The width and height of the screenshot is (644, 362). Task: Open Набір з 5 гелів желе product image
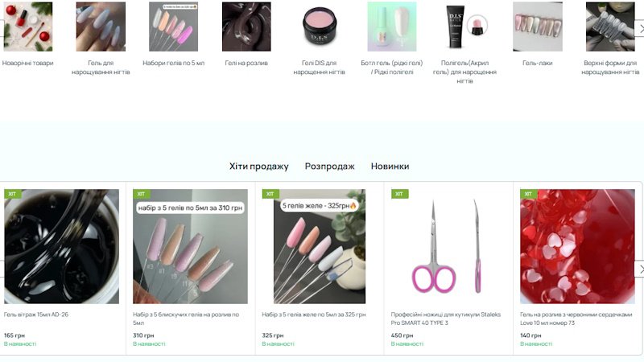click(x=319, y=246)
